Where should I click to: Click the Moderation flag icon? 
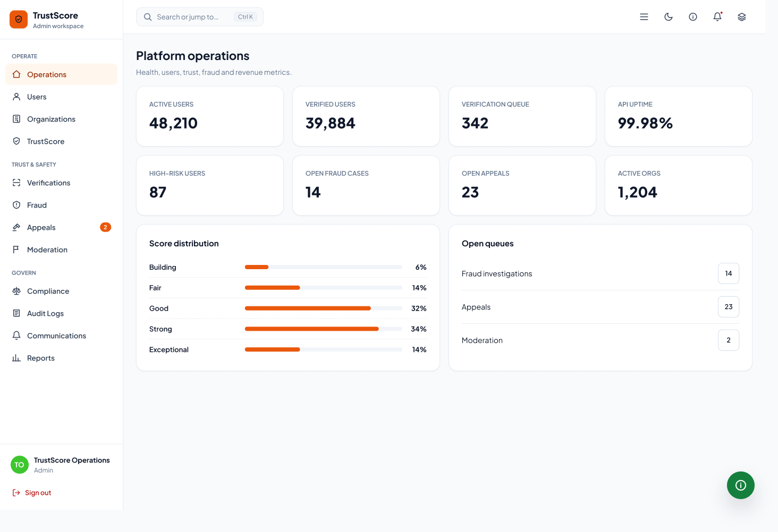(x=16, y=250)
